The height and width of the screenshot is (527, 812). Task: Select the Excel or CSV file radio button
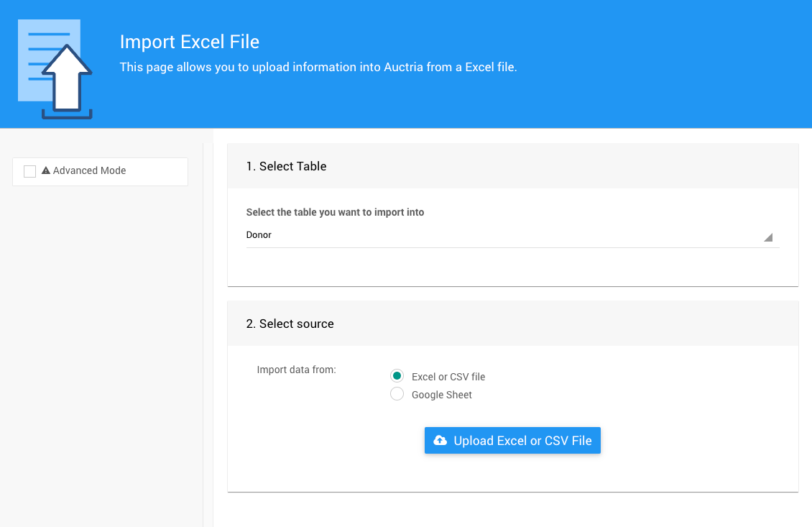397,376
